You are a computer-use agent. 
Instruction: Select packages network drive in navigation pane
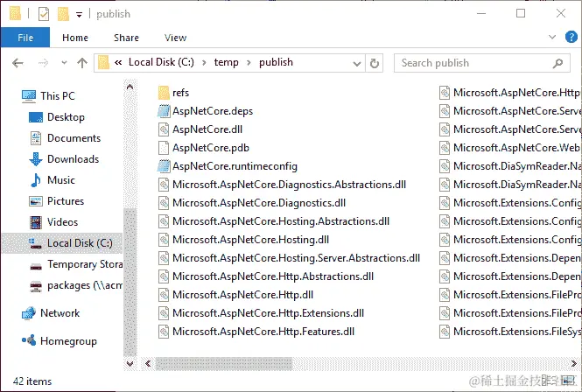pos(76,285)
